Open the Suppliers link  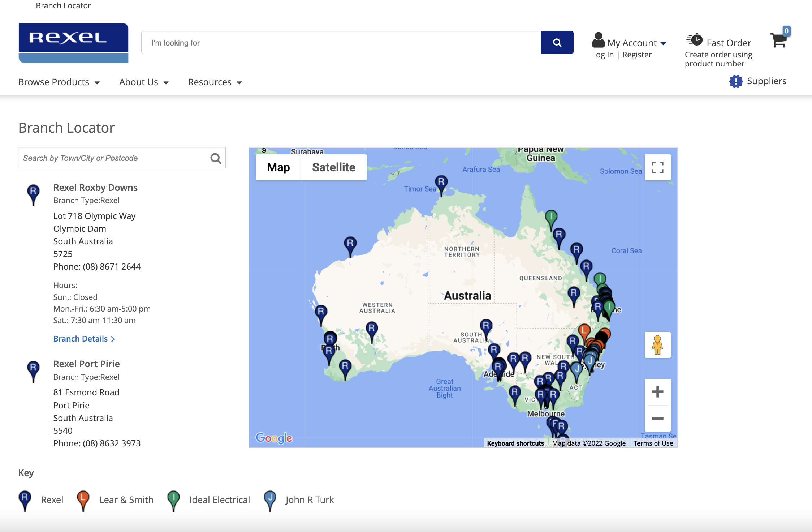766,81
